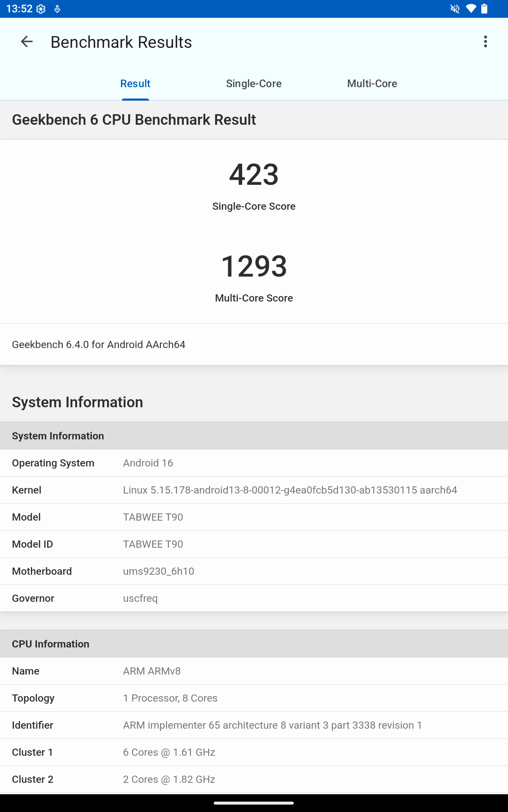This screenshot has width=508, height=812.
Task: Select the Result tab
Action: pos(135,84)
